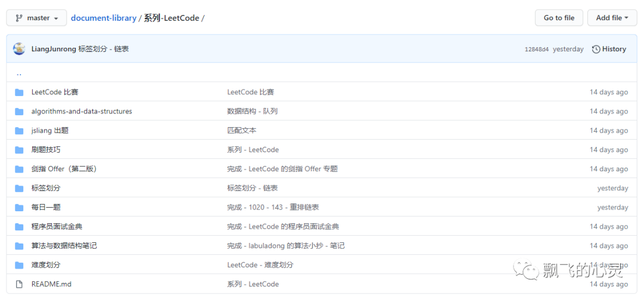Open the document-library breadcrumb link

click(x=104, y=18)
